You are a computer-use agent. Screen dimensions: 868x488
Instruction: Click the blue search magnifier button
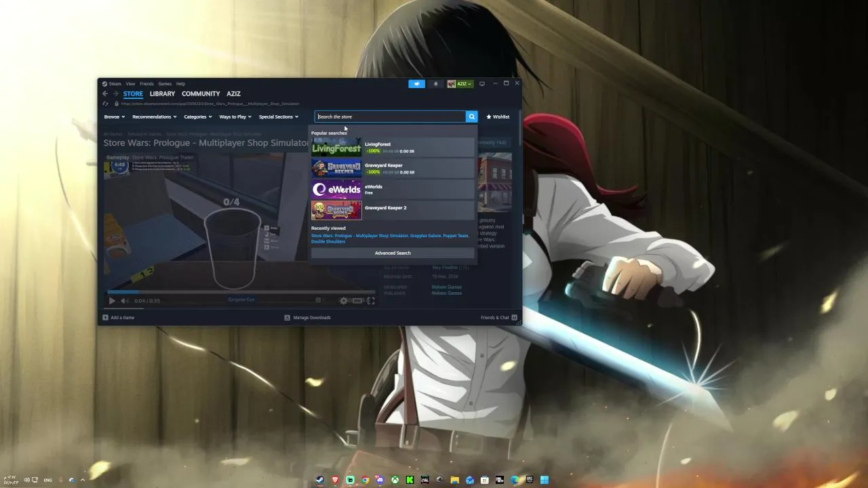(x=472, y=117)
